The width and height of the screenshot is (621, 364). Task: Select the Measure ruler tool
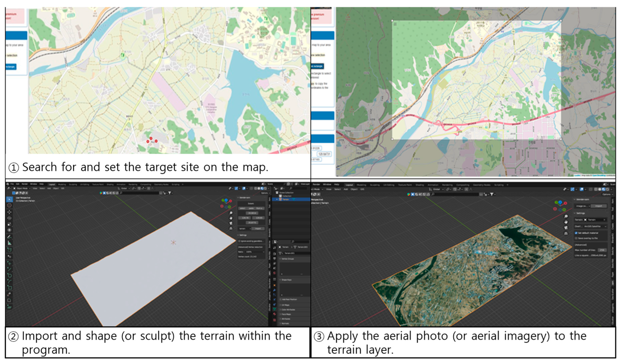pyautogui.click(x=9, y=243)
